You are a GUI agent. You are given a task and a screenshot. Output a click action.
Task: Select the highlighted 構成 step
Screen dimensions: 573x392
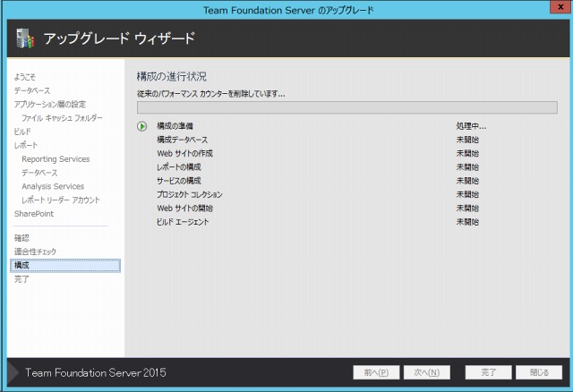tap(65, 266)
